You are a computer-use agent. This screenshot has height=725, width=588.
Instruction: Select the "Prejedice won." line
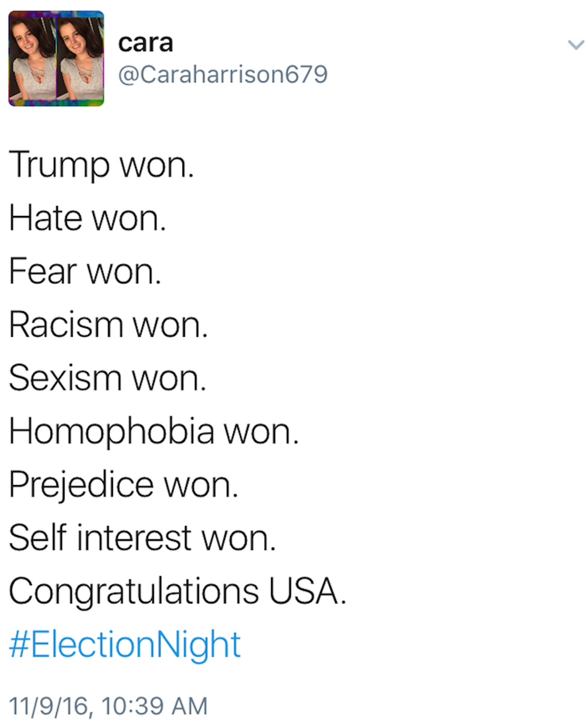pos(124,485)
